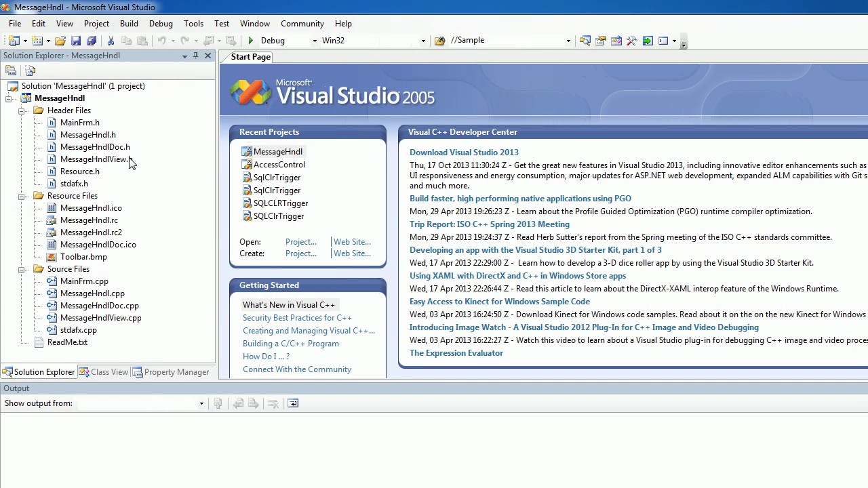The width and height of the screenshot is (868, 488).
Task: Switch to the Property Manager tab
Action: pyautogui.click(x=171, y=372)
